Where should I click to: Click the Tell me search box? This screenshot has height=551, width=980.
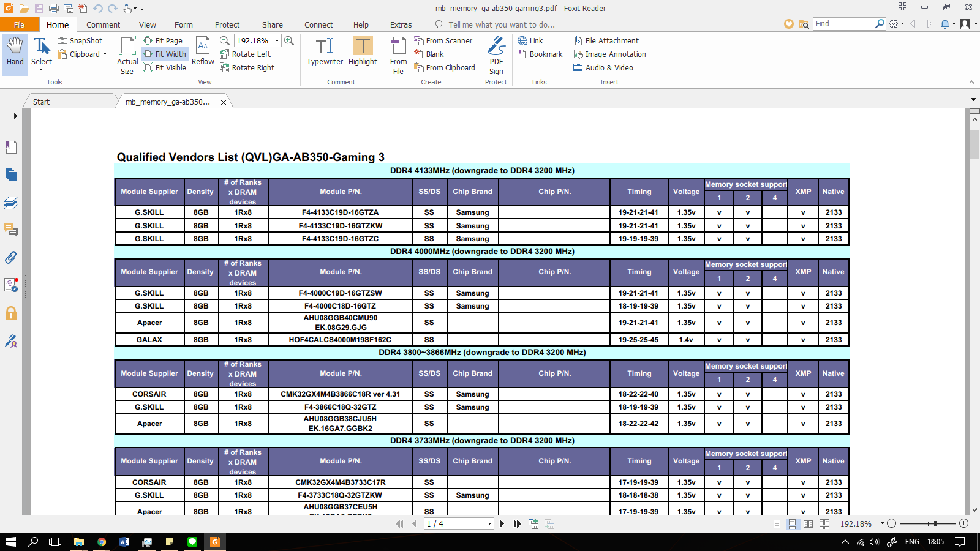tap(501, 24)
